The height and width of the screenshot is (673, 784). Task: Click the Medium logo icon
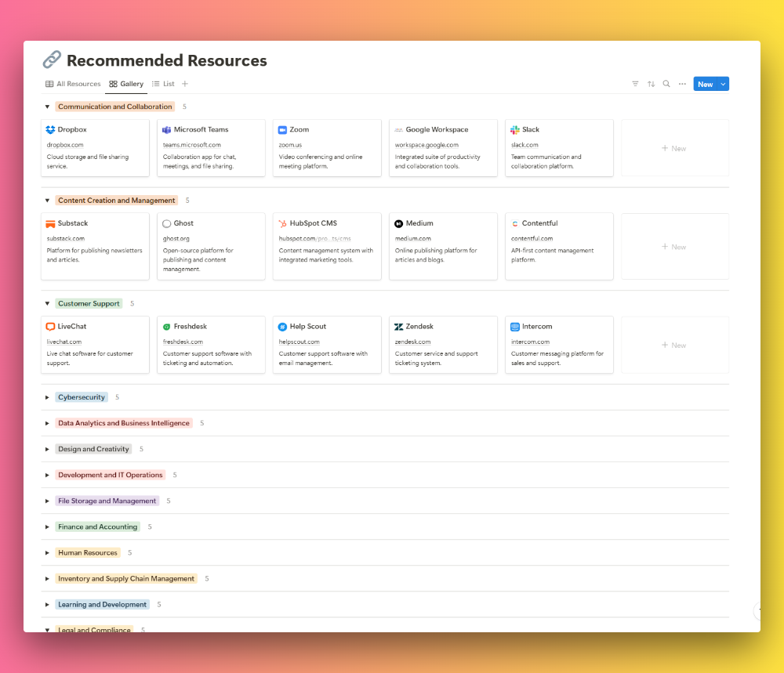[x=398, y=223]
